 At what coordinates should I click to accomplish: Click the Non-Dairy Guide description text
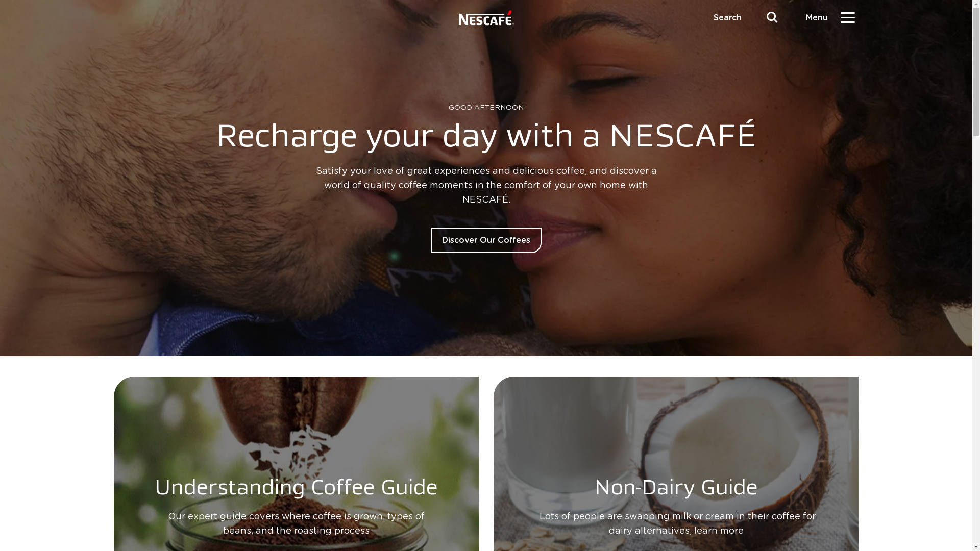coord(676,523)
